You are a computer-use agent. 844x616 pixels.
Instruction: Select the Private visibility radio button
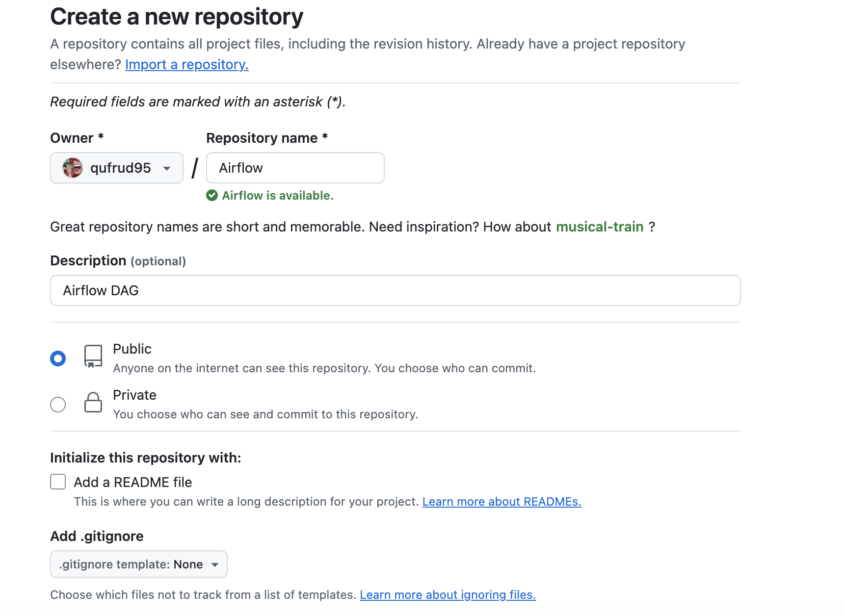pyautogui.click(x=58, y=405)
